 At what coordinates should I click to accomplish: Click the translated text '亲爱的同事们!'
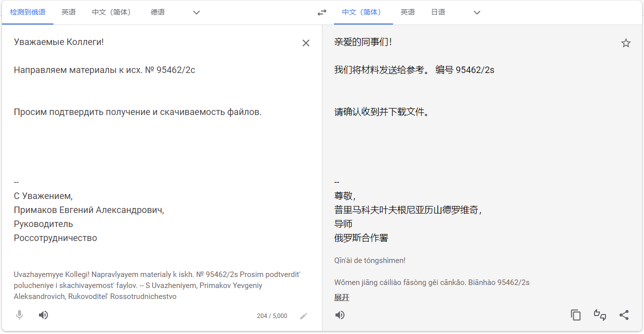pos(363,42)
